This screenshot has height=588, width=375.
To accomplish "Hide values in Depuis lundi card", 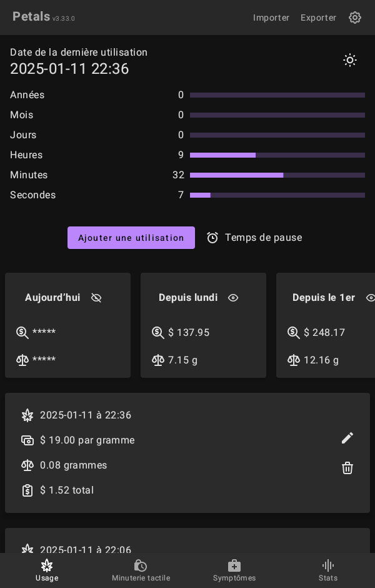I will 233,298.
